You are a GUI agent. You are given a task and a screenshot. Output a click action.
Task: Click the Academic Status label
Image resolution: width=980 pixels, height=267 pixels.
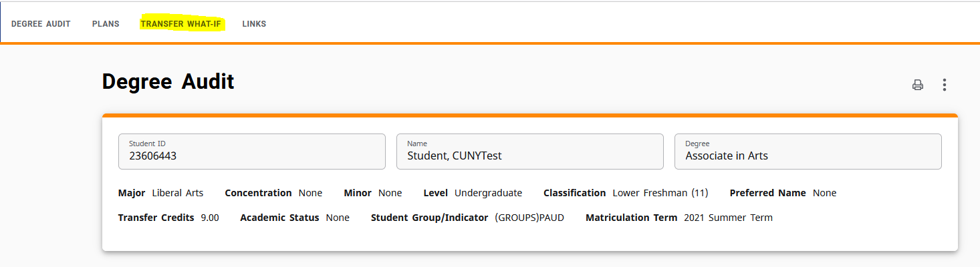click(279, 218)
